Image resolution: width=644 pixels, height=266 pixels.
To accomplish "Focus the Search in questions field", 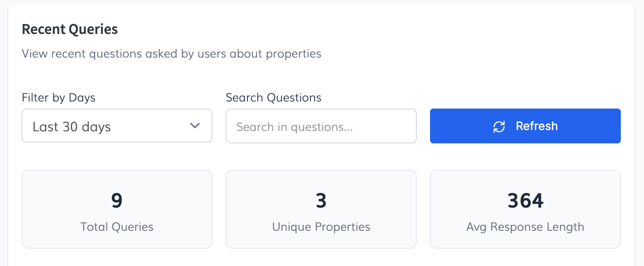I will tap(321, 126).
